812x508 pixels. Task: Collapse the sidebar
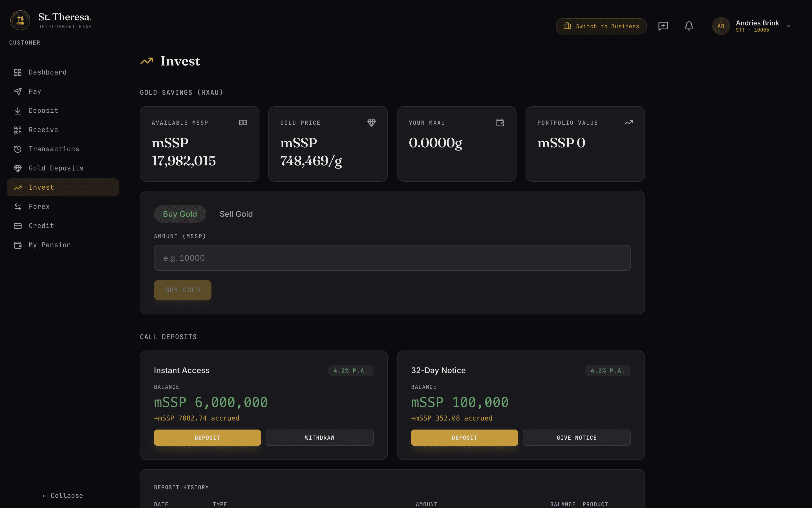point(63,496)
